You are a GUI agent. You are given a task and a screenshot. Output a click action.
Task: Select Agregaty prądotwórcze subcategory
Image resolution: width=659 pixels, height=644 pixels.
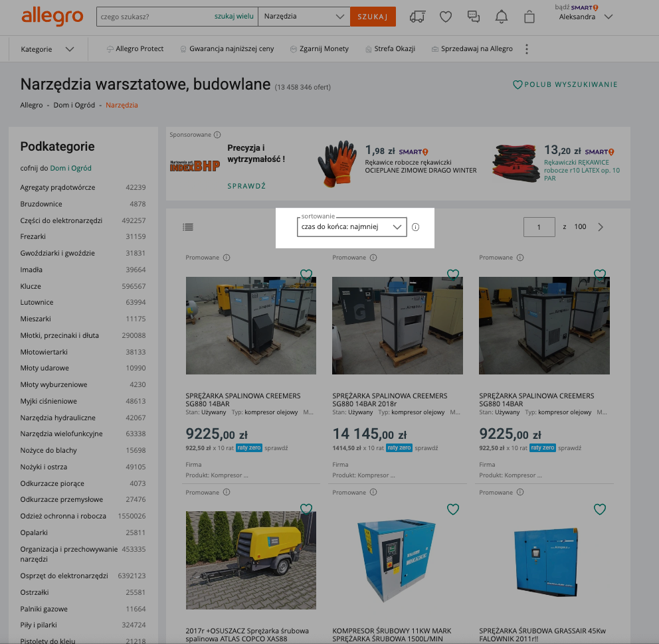click(x=58, y=187)
